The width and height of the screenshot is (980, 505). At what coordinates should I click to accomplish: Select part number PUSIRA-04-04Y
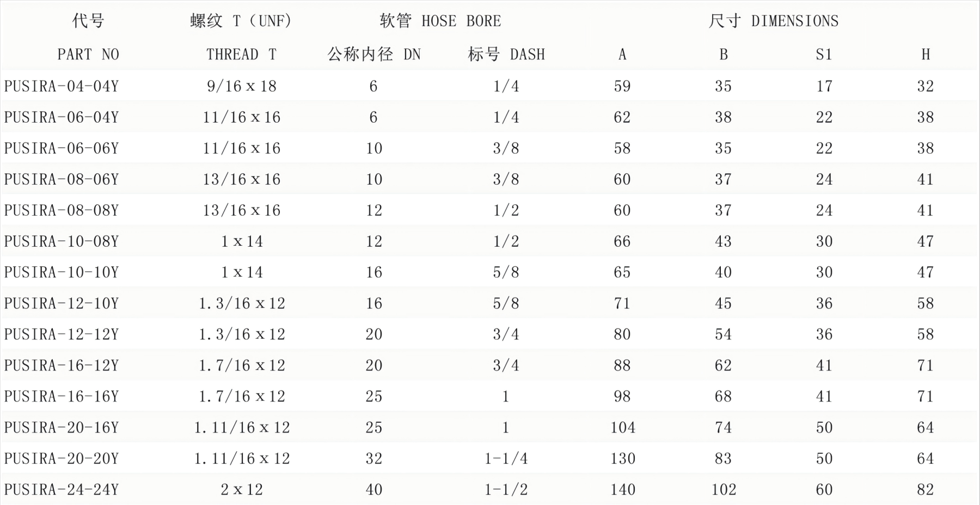pyautogui.click(x=61, y=86)
